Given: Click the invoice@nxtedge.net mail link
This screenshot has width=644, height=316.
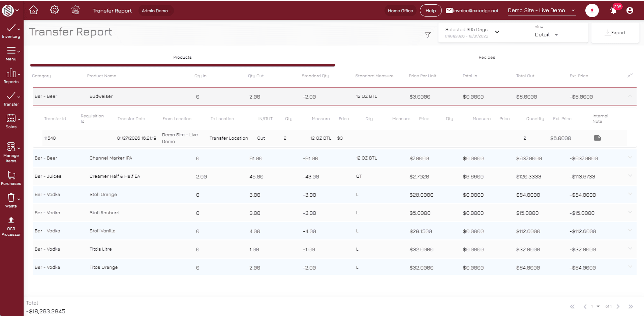Looking at the screenshot, I should pos(472,10).
